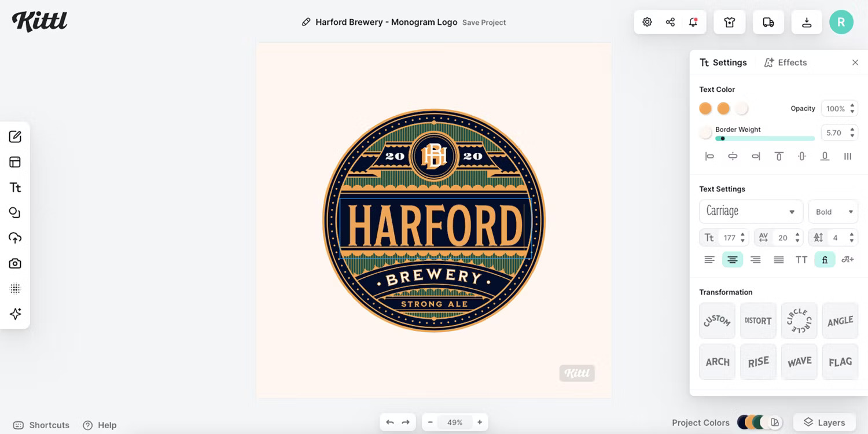The image size is (868, 434).
Task: Click the border weight 5.70 stepper arrows
Action: click(x=852, y=133)
